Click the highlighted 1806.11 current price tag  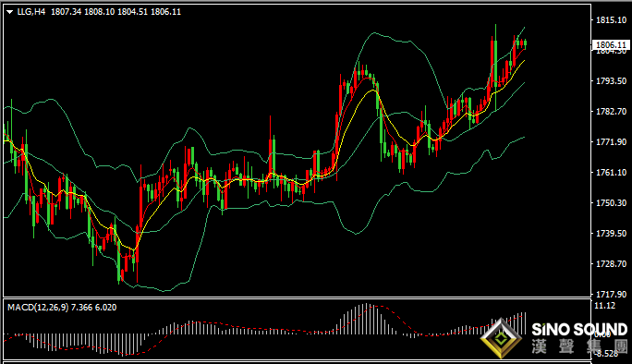pos(611,44)
